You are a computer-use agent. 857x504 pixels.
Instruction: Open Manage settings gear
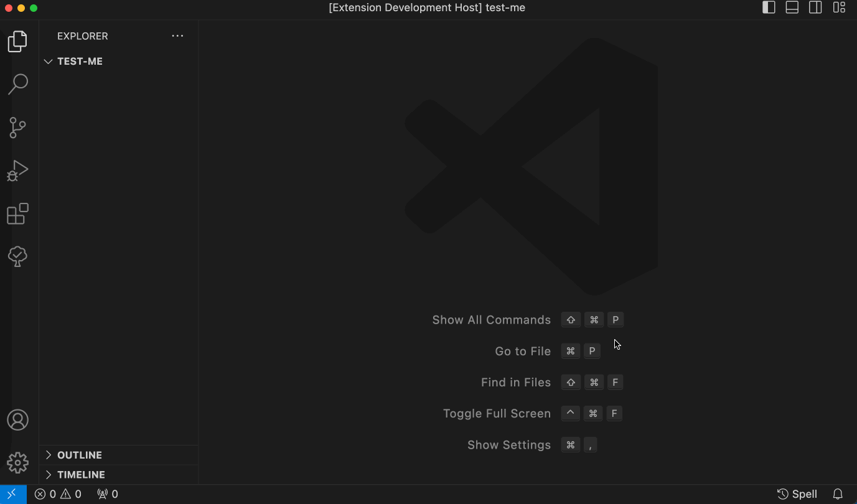click(17, 462)
